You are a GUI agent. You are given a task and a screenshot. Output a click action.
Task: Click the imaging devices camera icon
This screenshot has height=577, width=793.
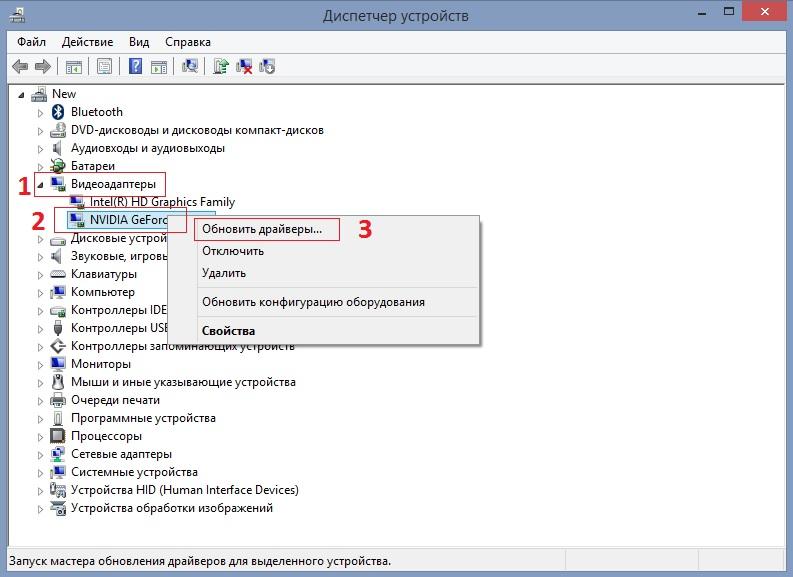click(x=58, y=508)
